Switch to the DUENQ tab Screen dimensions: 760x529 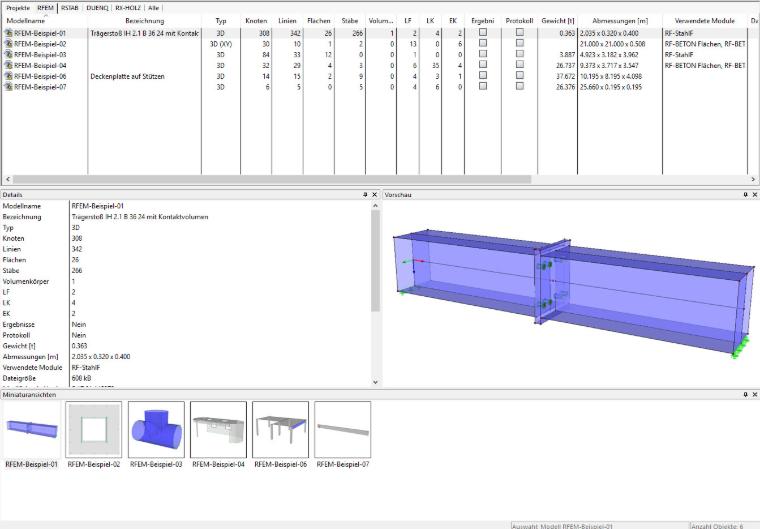pyautogui.click(x=97, y=8)
